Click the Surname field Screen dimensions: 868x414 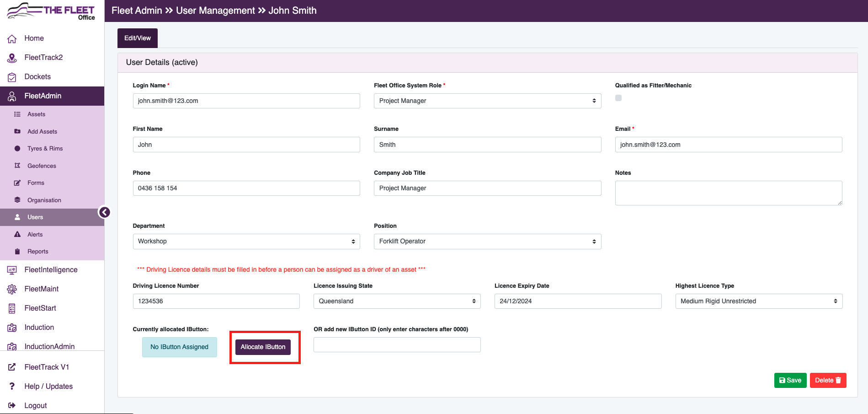(x=487, y=145)
